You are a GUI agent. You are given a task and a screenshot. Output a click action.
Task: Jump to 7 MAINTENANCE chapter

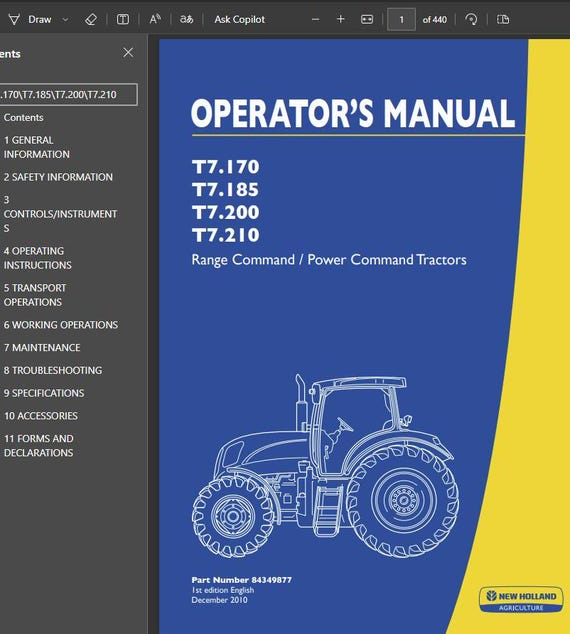coord(42,348)
